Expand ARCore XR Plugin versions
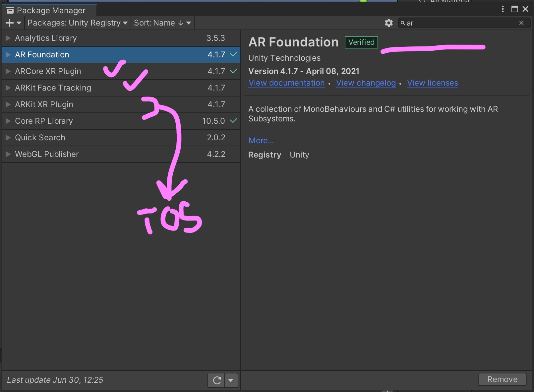Screen dimensions: 534x392 click(x=8, y=71)
